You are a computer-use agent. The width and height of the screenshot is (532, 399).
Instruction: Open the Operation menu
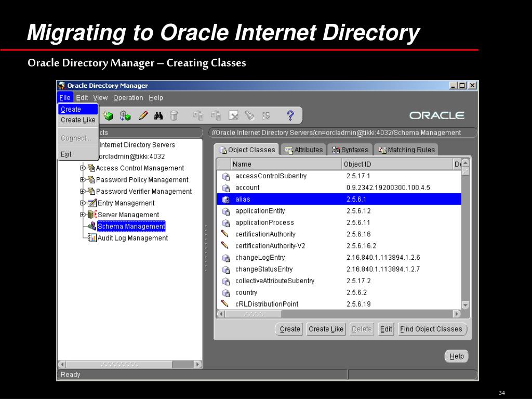[128, 98]
